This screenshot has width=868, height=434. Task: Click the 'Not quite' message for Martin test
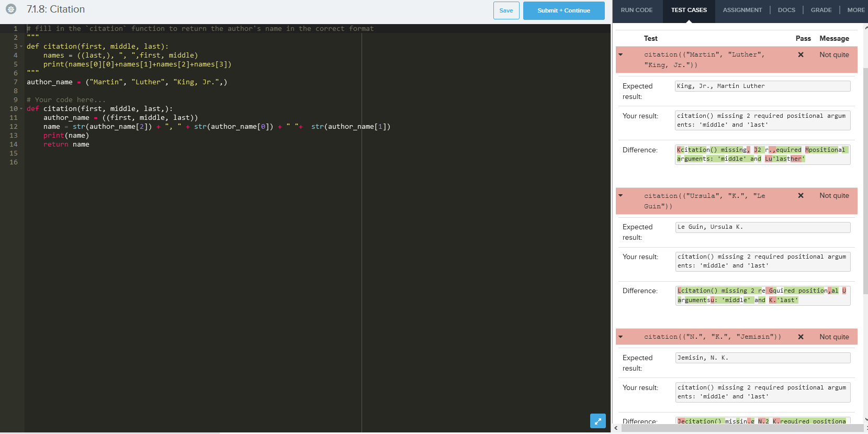[x=834, y=54]
